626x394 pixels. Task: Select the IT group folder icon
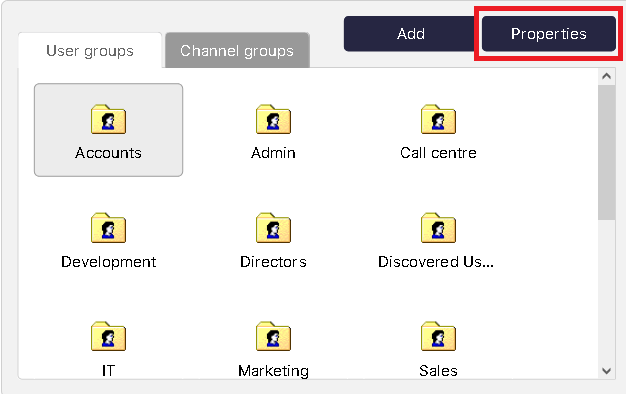108,337
